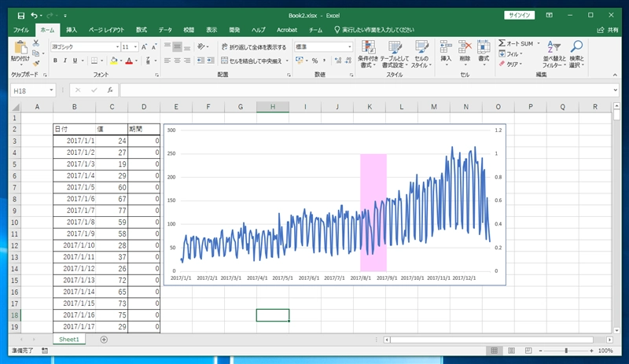
Task: Click the Decrease Indent icon
Action: click(x=200, y=61)
